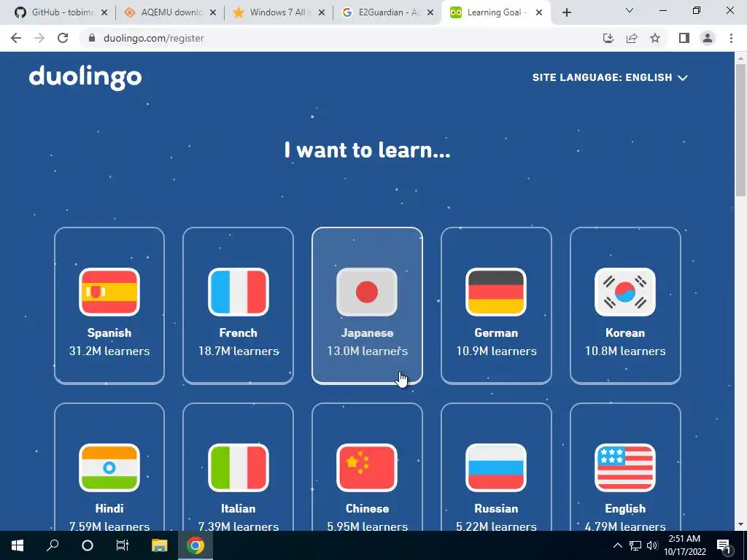Bookmark this page with the star icon
This screenshot has width=747, height=560.
point(655,38)
